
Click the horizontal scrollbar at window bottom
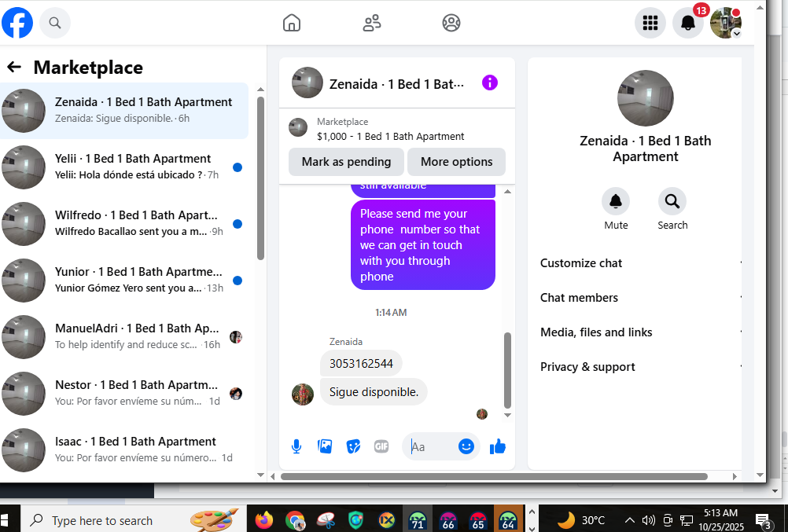coord(494,476)
